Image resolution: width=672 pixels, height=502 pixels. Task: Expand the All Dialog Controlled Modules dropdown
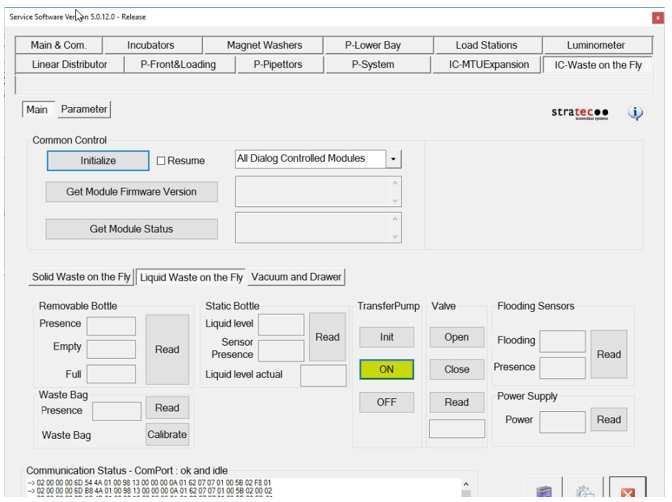click(x=393, y=159)
